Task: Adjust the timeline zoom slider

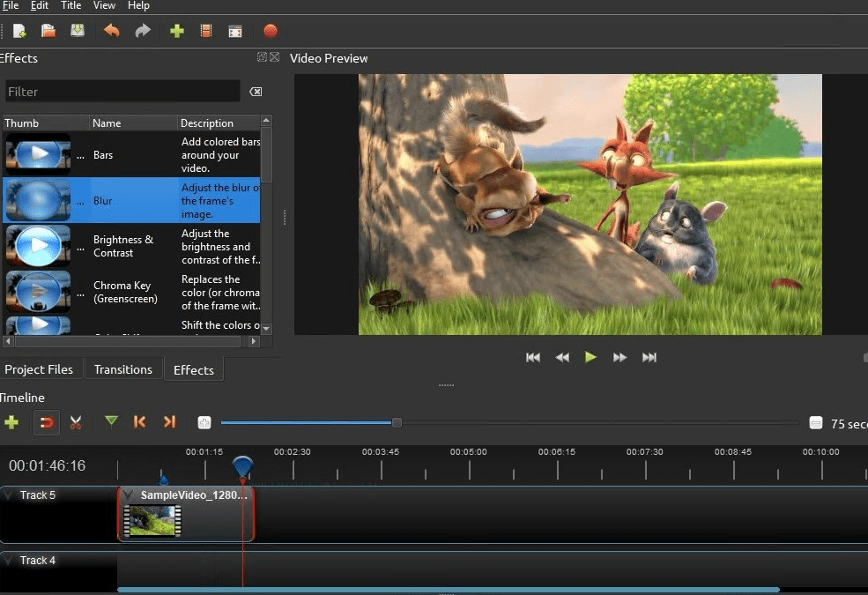Action: 396,422
